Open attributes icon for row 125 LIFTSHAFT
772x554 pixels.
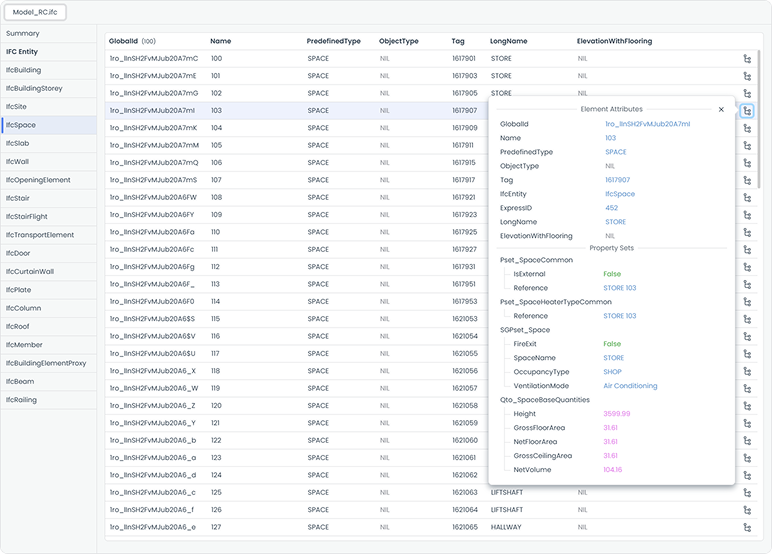coord(746,493)
